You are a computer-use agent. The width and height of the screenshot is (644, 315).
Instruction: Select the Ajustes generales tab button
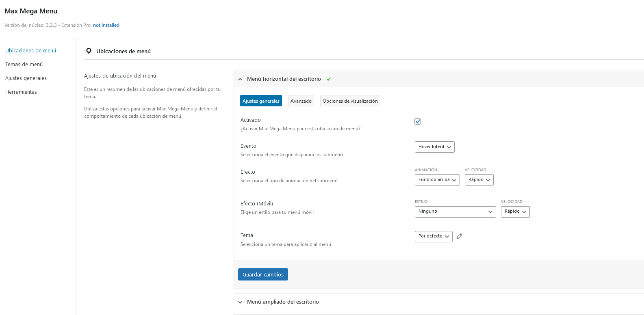click(261, 101)
